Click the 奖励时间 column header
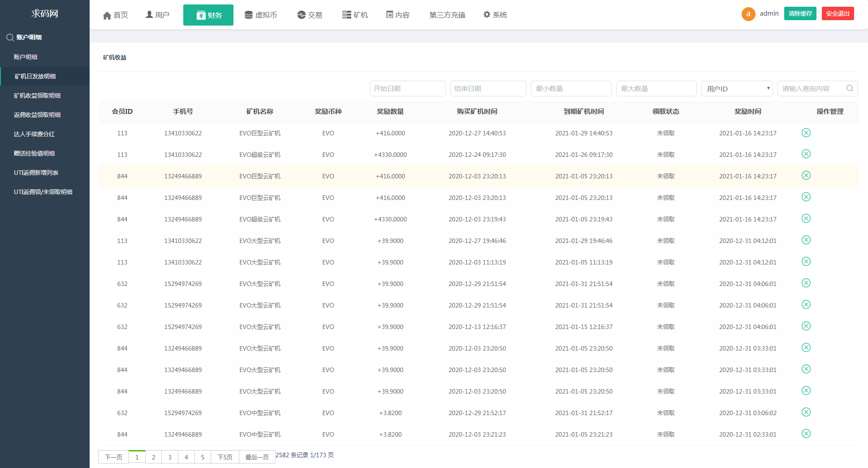 point(748,112)
